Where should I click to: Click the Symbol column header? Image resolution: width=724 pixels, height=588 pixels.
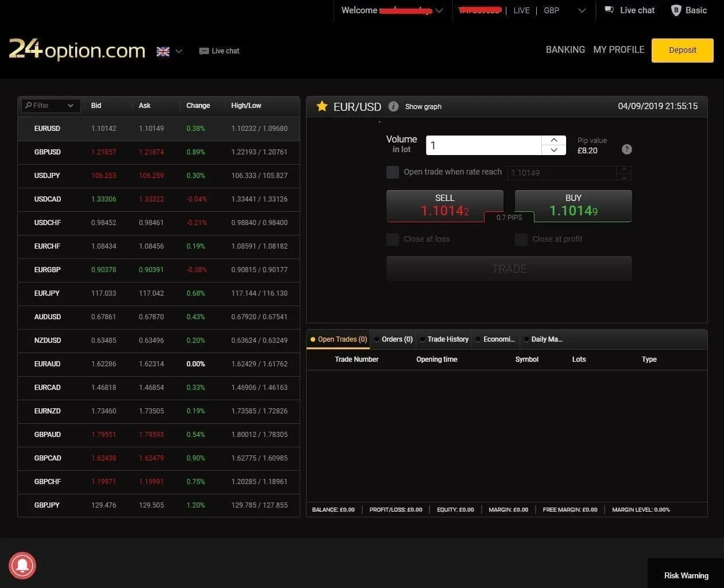527,359
